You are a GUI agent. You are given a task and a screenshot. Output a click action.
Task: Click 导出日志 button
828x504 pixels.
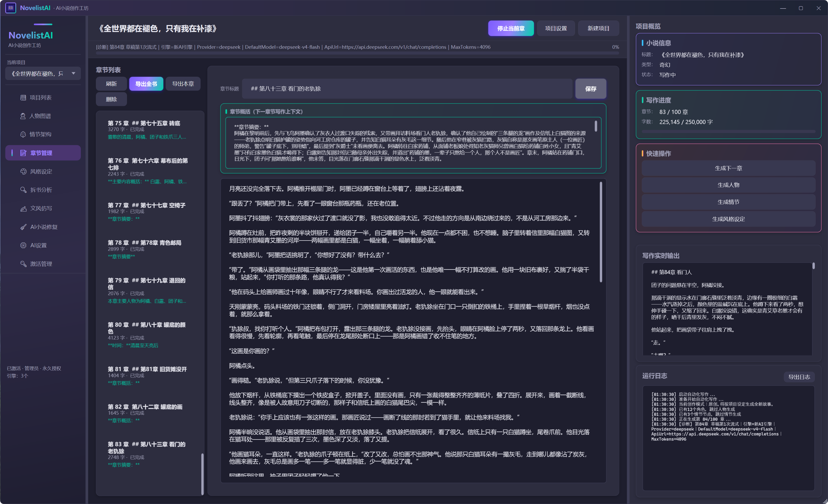coord(799,377)
